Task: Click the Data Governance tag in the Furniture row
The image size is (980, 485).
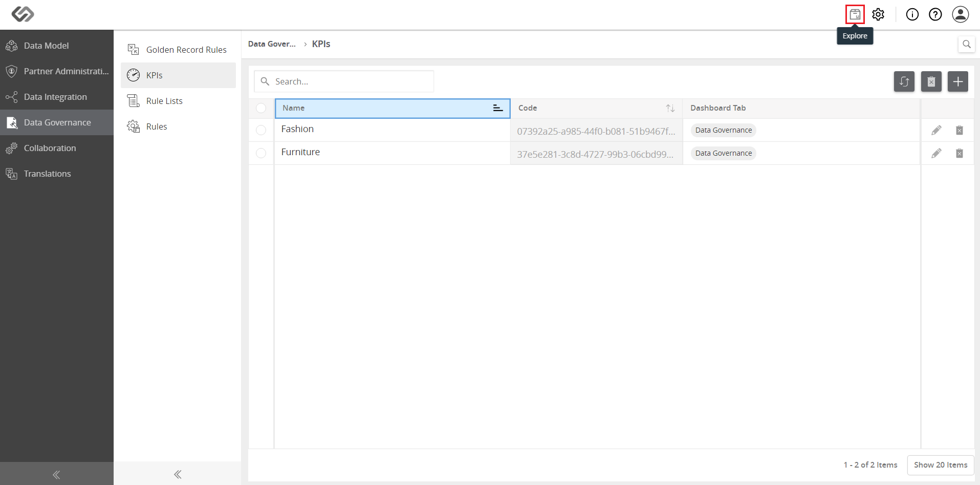Action: coord(723,153)
